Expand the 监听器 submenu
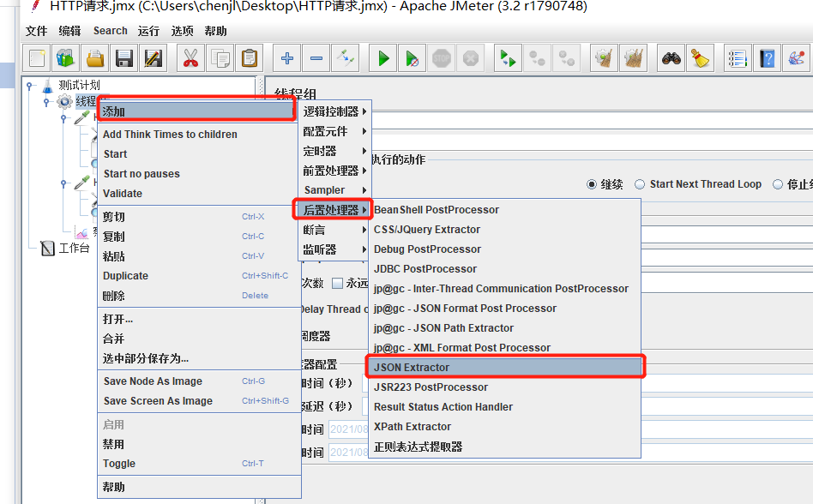 point(334,249)
